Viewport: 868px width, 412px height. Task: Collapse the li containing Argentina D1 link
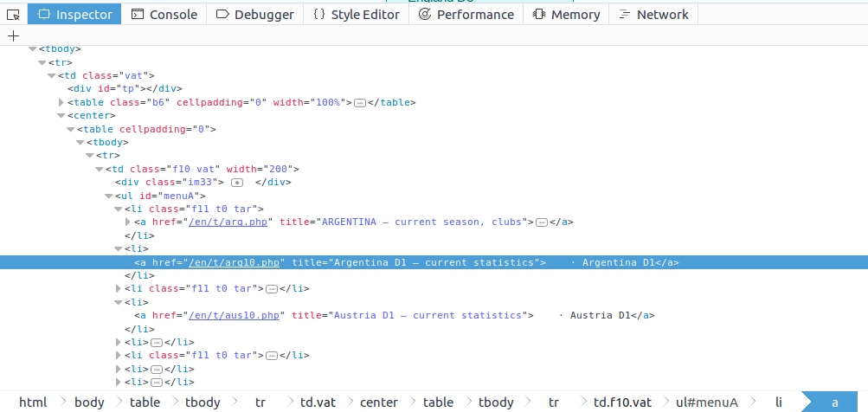(x=119, y=248)
